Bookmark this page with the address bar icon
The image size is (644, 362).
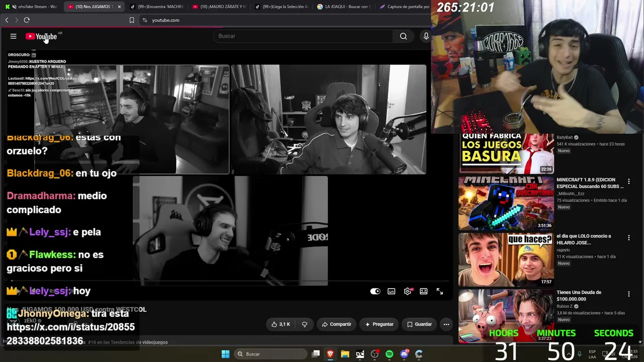(x=132, y=20)
